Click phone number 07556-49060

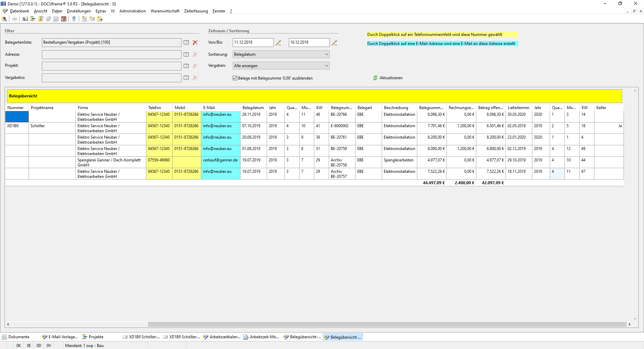click(159, 160)
